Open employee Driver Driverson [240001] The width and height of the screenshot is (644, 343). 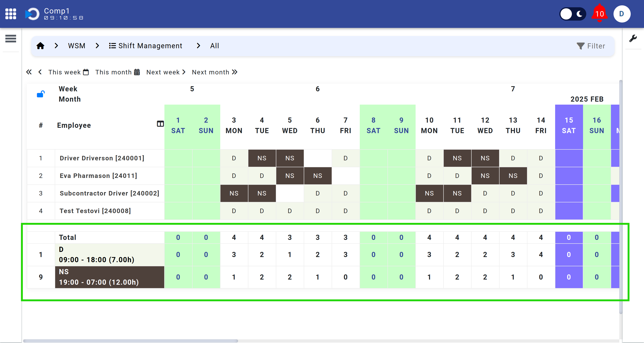pyautogui.click(x=102, y=158)
